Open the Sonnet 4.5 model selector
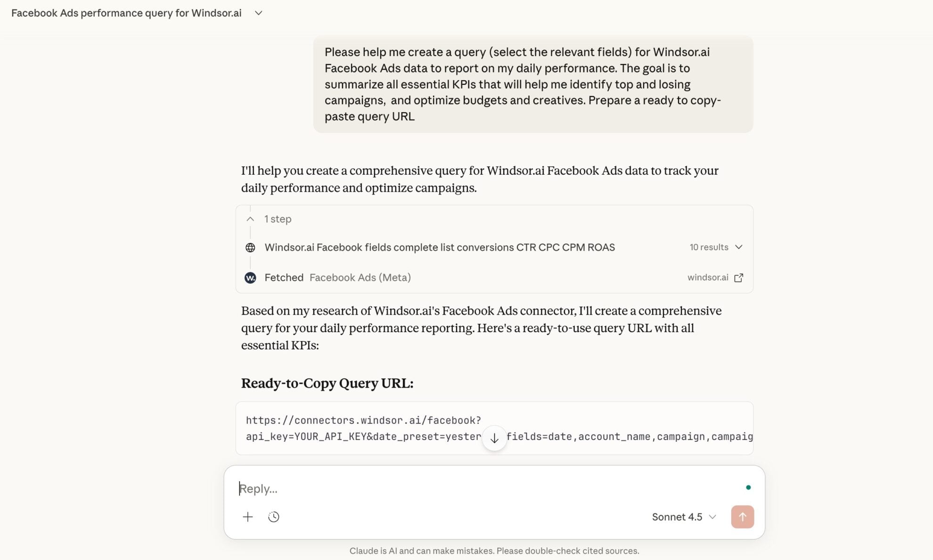 (x=684, y=517)
